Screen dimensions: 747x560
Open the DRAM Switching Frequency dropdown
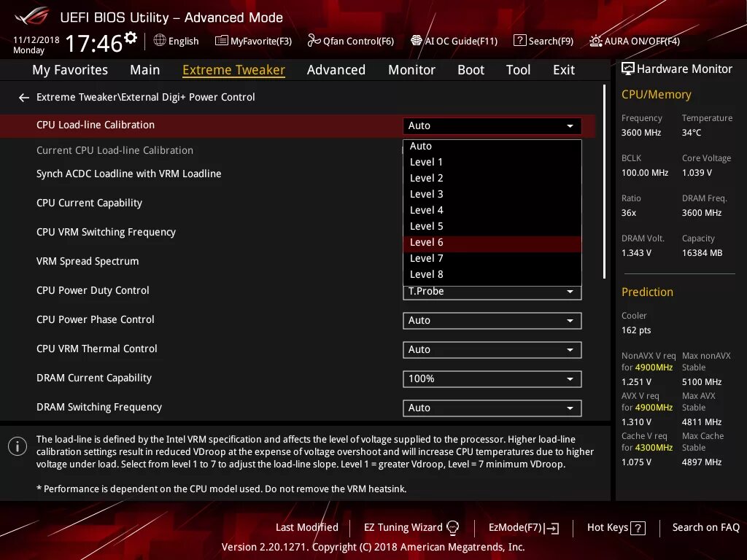pos(492,408)
